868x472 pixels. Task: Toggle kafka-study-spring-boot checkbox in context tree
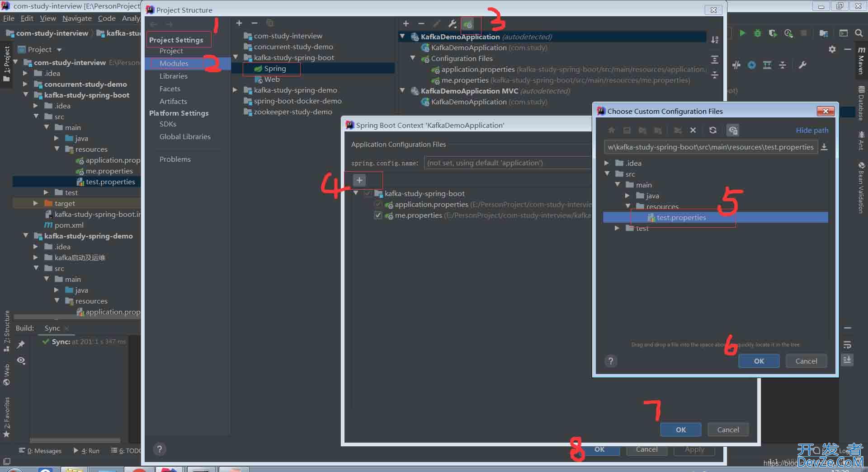click(368, 193)
